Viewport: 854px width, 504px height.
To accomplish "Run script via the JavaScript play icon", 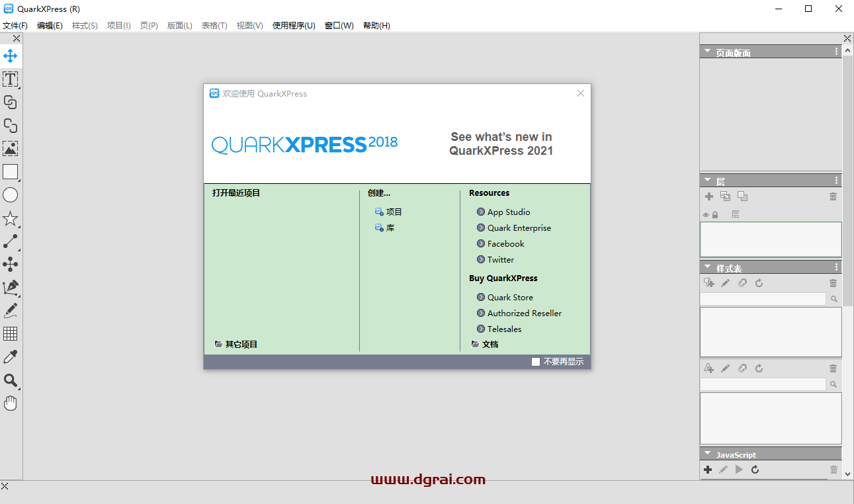I will click(739, 470).
